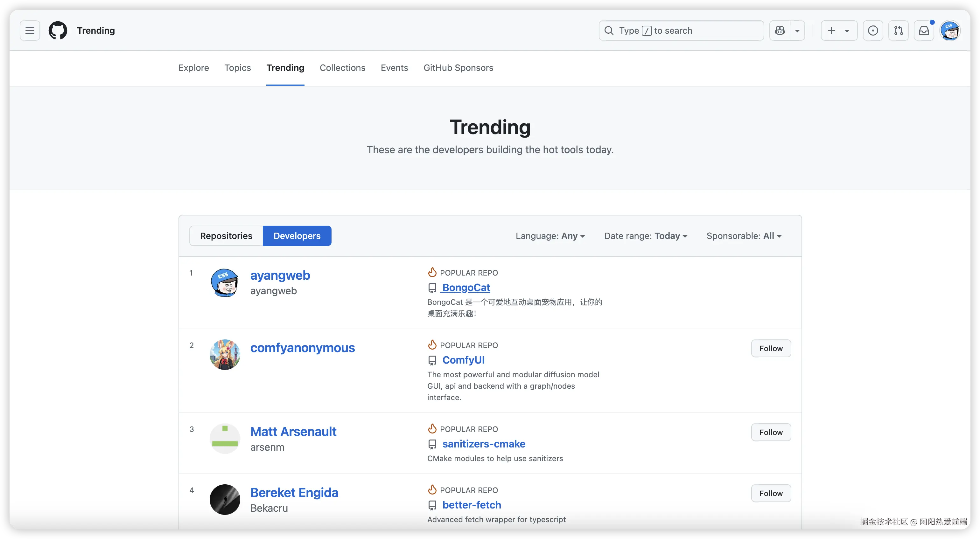Open the hamburger navigation menu
980x539 pixels.
pyautogui.click(x=30, y=31)
